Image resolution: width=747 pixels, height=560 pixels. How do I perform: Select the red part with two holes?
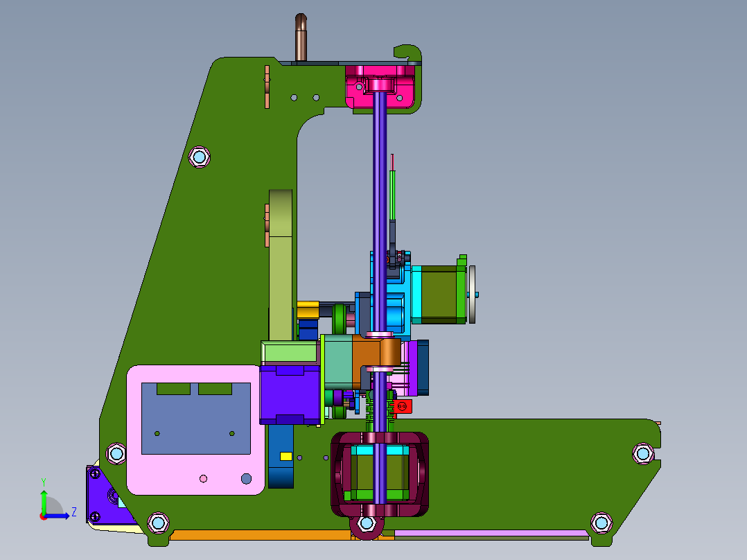402,407
